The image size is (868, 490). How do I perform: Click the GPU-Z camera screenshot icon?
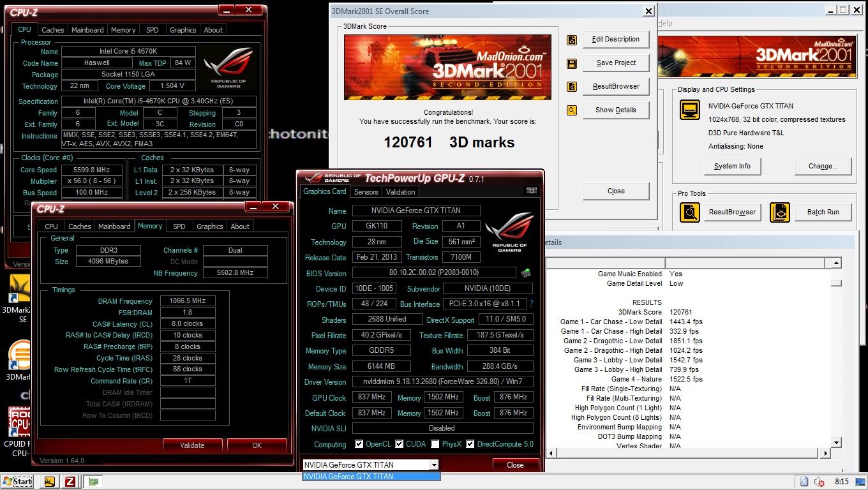coord(531,191)
